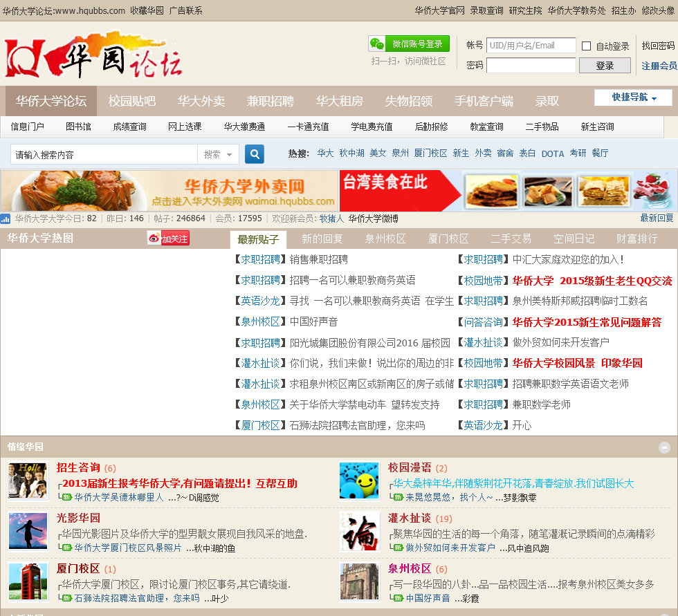Open the 招生咨询 forum thumbnail image
678x616 pixels.
pyautogui.click(x=28, y=480)
